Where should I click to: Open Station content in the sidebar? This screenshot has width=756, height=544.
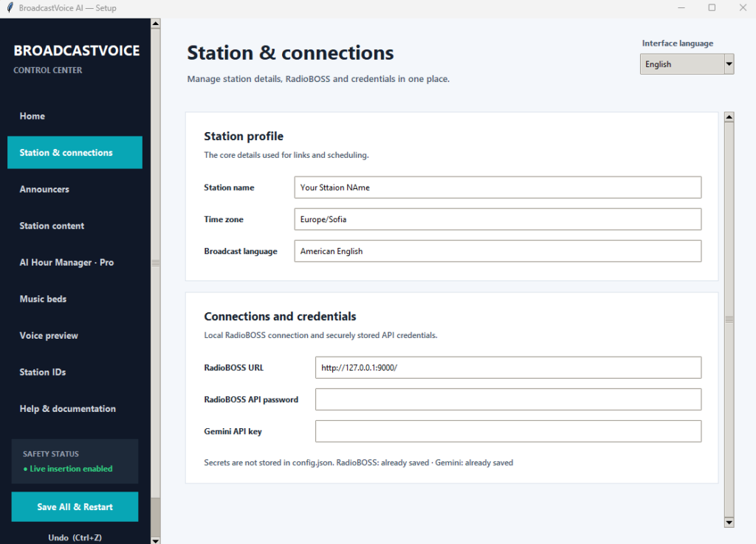click(75, 226)
